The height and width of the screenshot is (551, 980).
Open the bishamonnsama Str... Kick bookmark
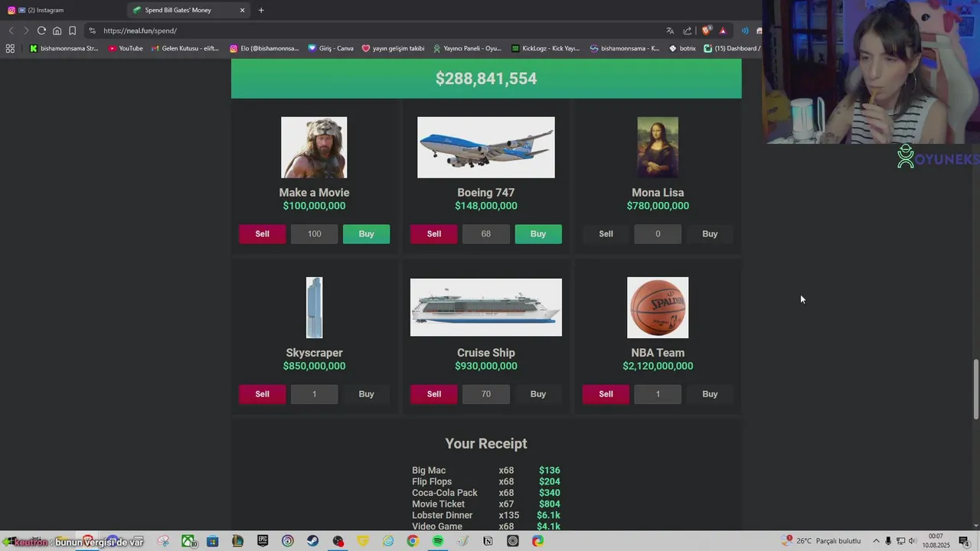64,48
